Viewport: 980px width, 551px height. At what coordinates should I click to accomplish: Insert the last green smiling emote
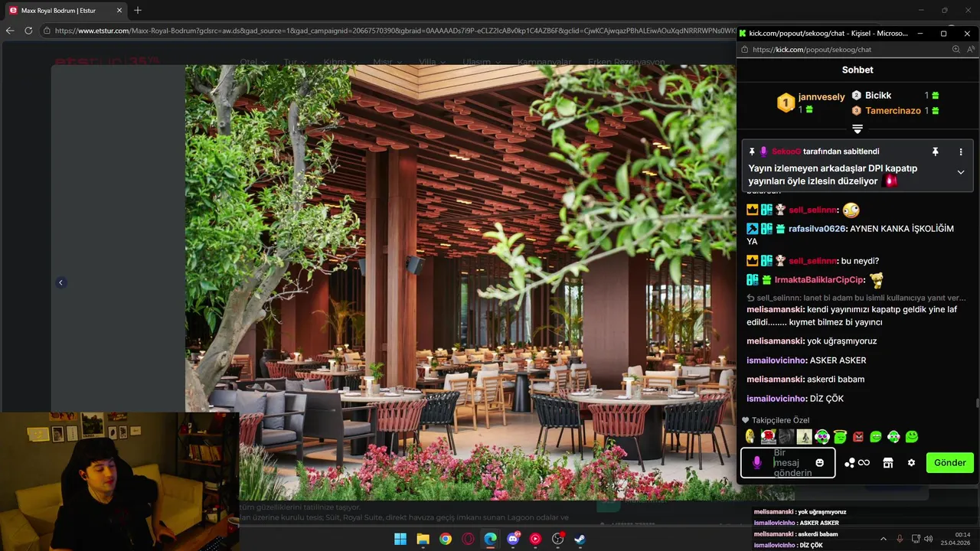pos(911,437)
